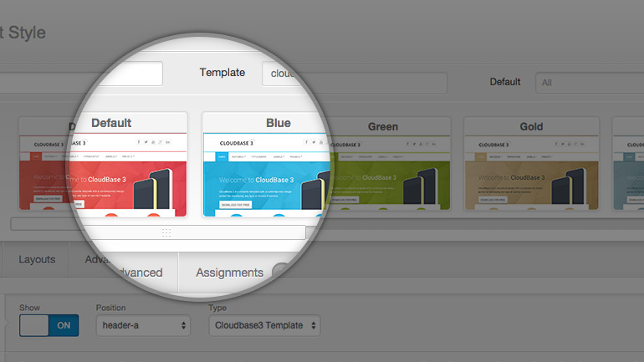Toggle the Show ON switch
Viewport: 644px width, 362px height.
(x=49, y=325)
